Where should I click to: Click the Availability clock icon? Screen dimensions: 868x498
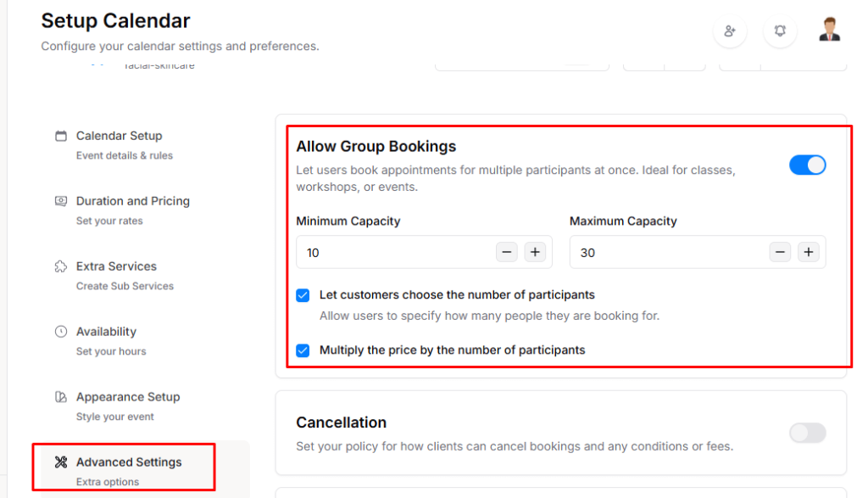[x=61, y=332]
